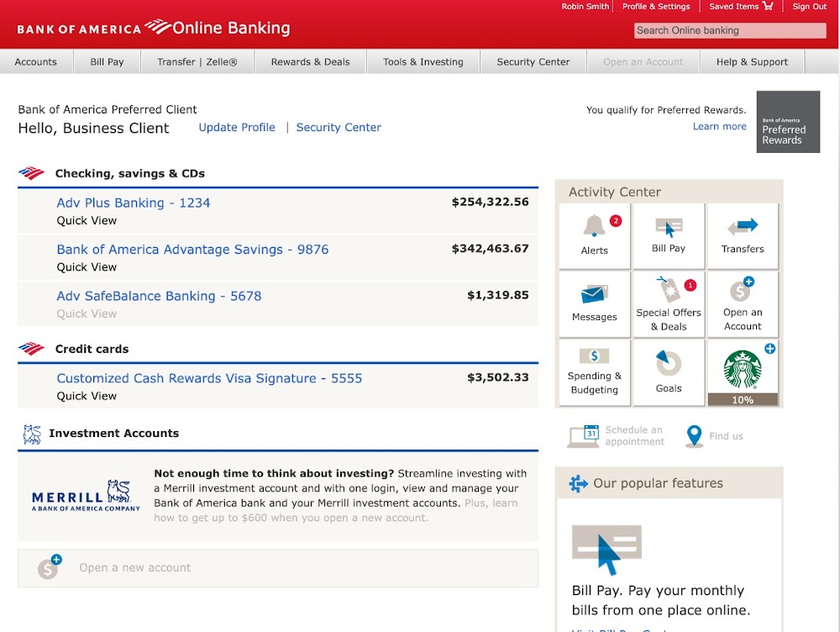
Task: Click the Robin Smith user name
Action: [585, 7]
